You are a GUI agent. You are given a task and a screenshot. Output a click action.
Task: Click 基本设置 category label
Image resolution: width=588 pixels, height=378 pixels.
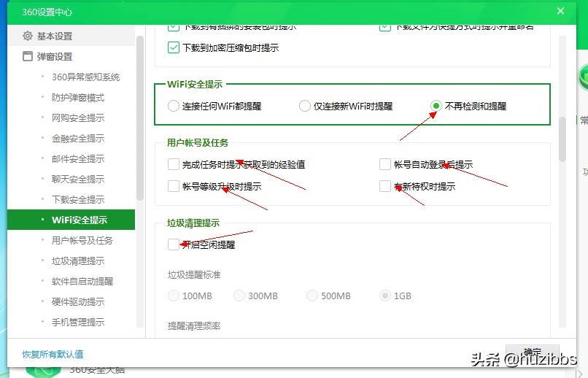tap(55, 36)
